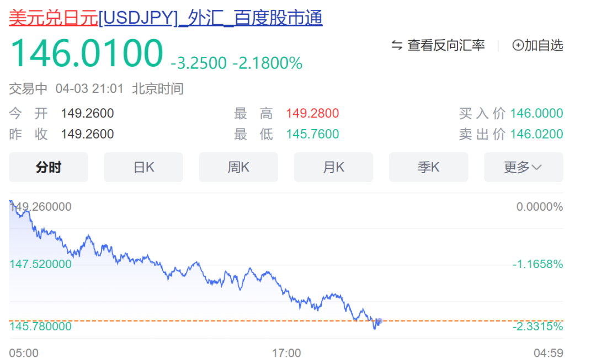Click the 17:00 time axis label
The height and width of the screenshot is (364, 596).
(287, 353)
